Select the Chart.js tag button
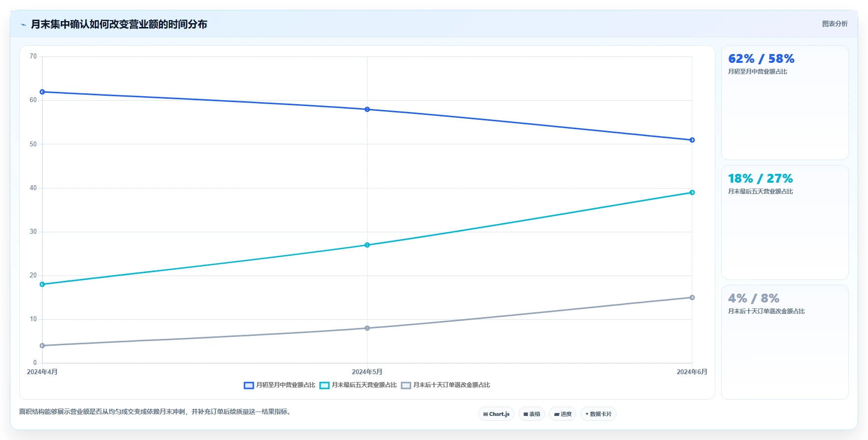This screenshot has width=868, height=440. pyautogui.click(x=496, y=414)
